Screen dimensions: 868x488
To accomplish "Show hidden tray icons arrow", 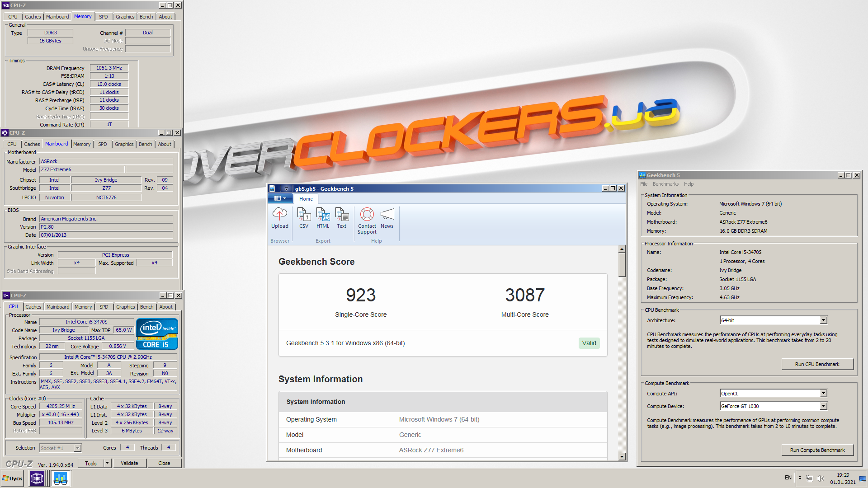I will pos(800,478).
